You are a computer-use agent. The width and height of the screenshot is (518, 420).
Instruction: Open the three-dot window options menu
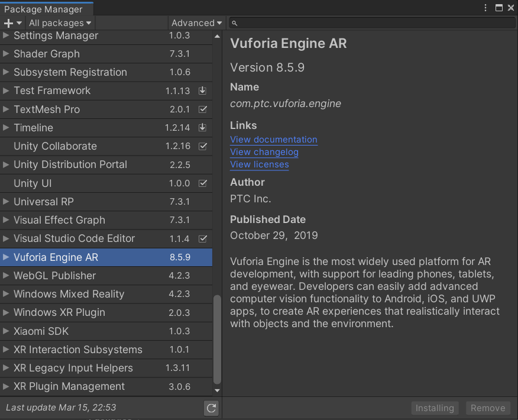click(x=485, y=8)
